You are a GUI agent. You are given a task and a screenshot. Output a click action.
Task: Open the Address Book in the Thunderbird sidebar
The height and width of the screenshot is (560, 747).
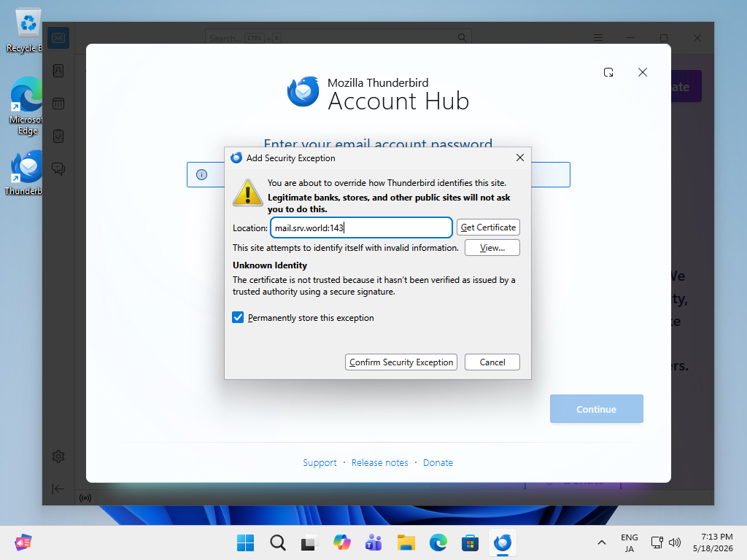(58, 71)
